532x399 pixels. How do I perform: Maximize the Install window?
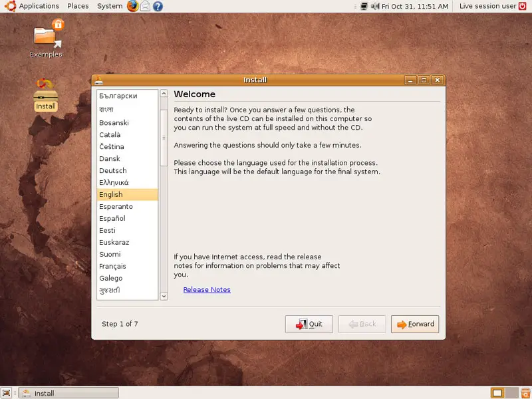(424, 80)
